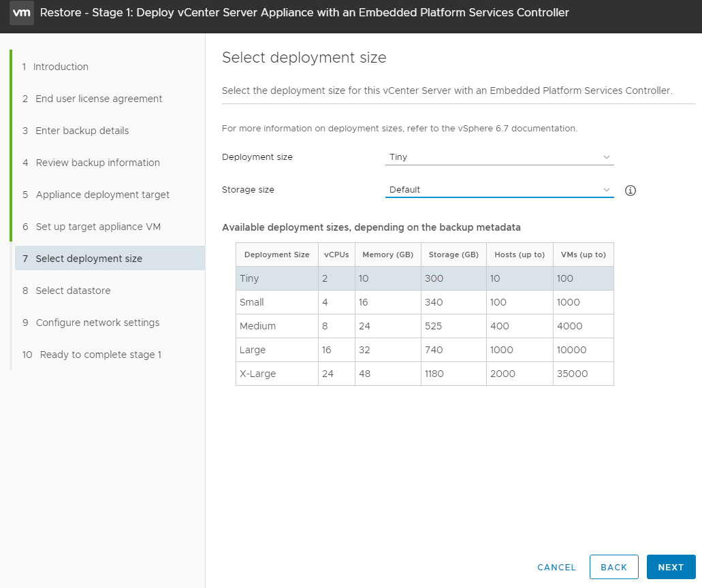This screenshot has width=702, height=588.
Task: Select the Tiny deployment size row
Action: (x=424, y=278)
